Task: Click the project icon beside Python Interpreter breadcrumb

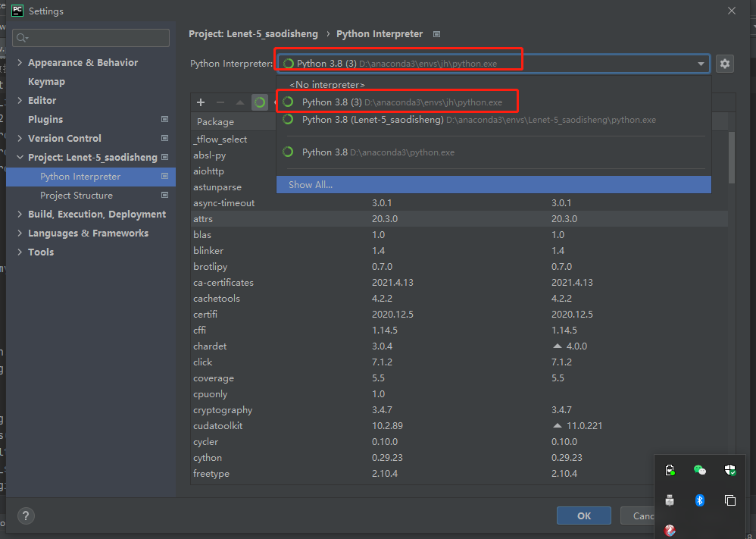Action: coord(437,34)
